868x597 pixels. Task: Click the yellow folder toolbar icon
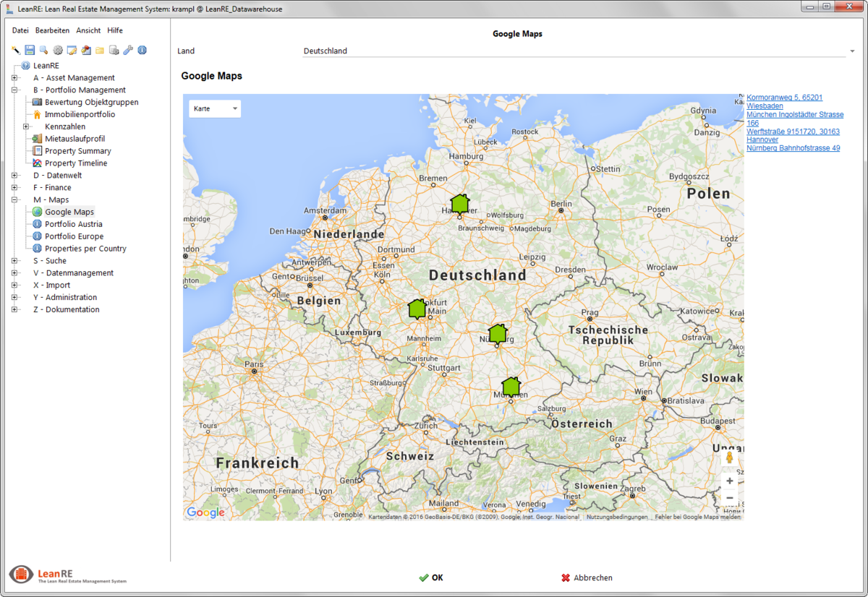(x=100, y=50)
